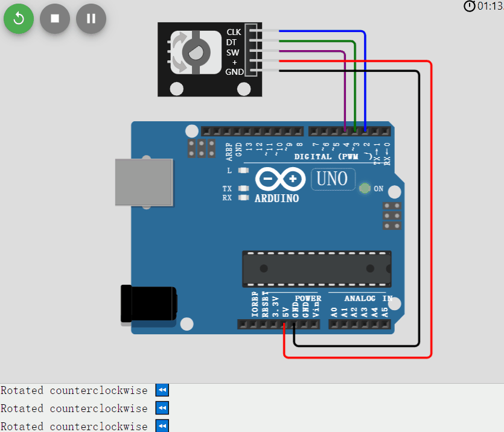Click the Arduino DC power jack
Viewport: 504px width, 432px height.
click(x=148, y=303)
